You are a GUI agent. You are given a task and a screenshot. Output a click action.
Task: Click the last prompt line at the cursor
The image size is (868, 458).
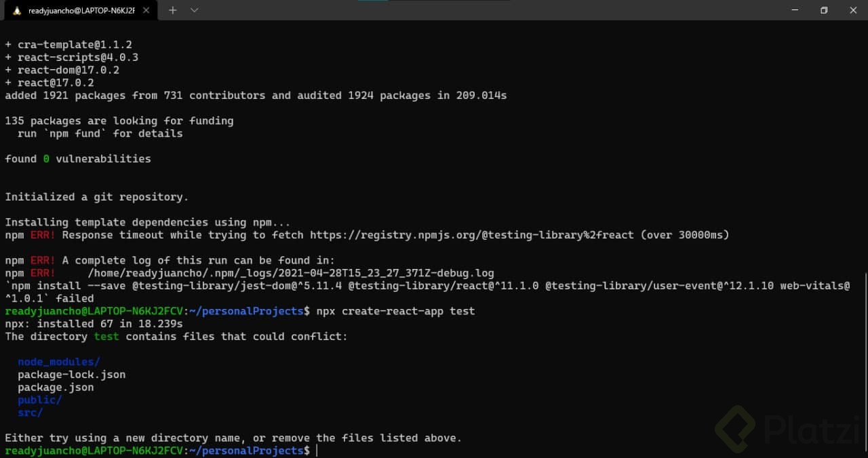point(161,451)
